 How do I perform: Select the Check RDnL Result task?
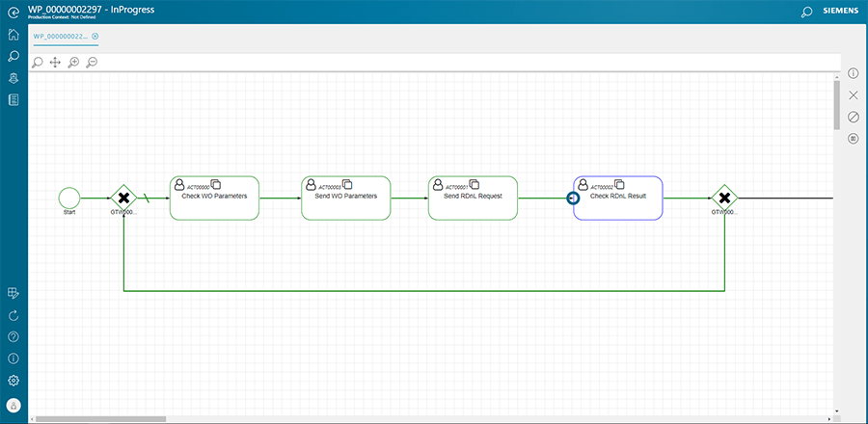click(x=618, y=198)
